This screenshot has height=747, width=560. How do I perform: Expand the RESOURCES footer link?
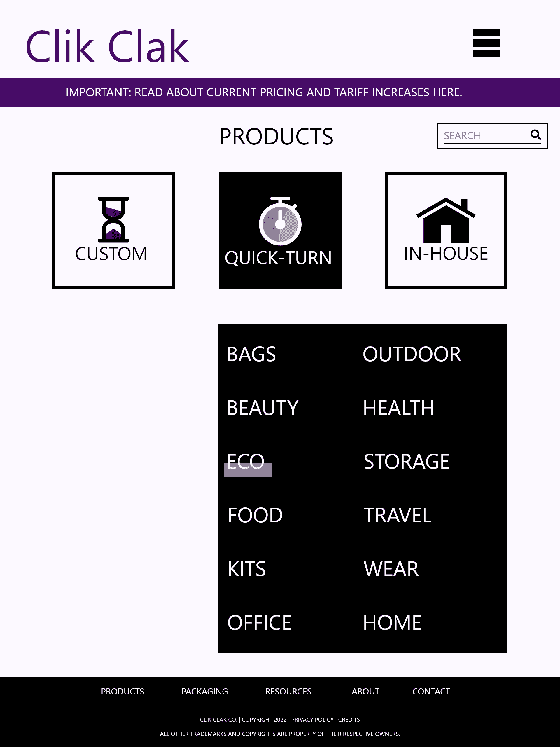[x=288, y=691]
